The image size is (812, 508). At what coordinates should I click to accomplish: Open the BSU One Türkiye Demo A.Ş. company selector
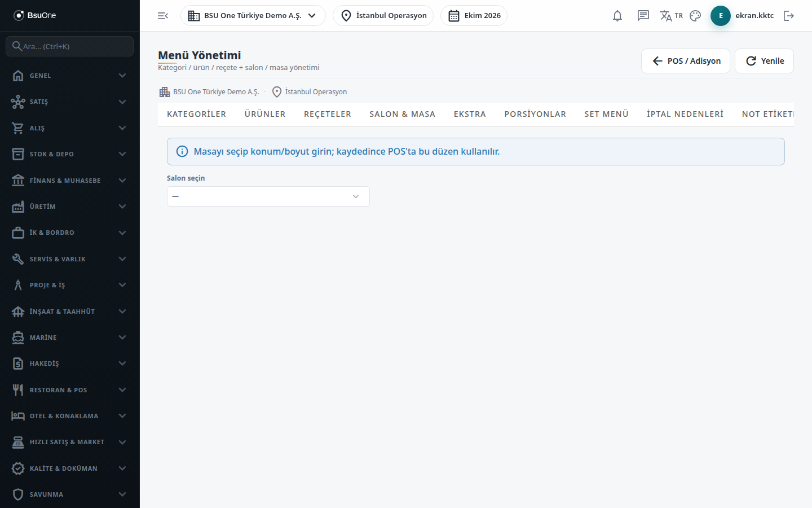253,16
